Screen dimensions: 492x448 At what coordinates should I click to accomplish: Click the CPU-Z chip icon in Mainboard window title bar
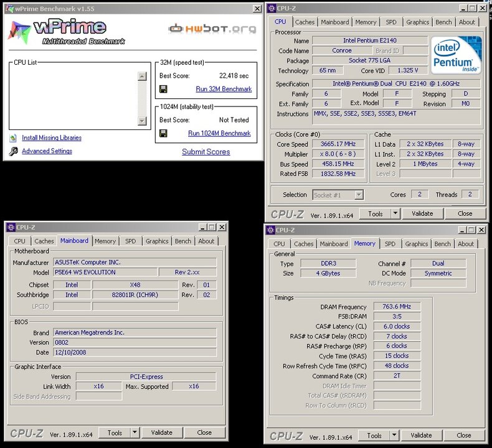[x=11, y=227]
